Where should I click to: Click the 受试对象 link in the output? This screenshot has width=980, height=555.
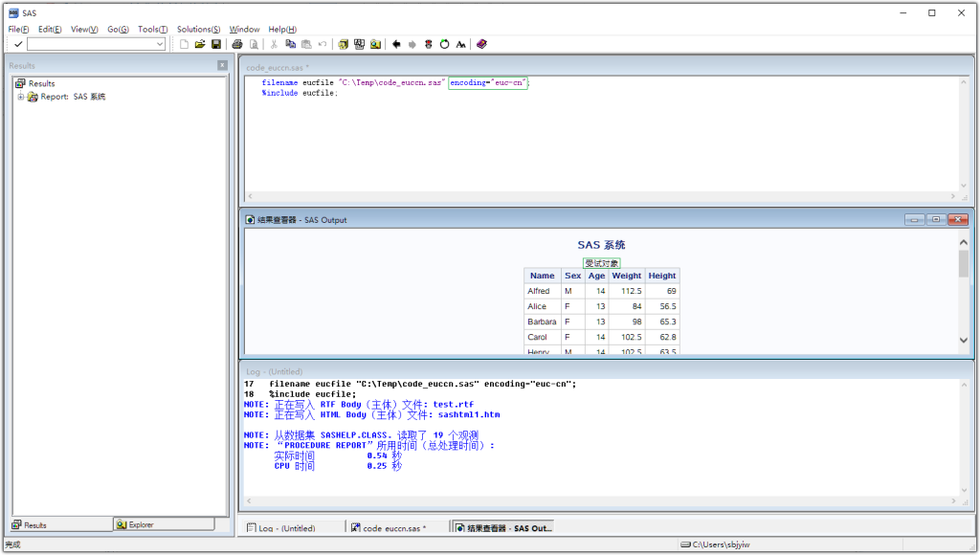(x=600, y=261)
